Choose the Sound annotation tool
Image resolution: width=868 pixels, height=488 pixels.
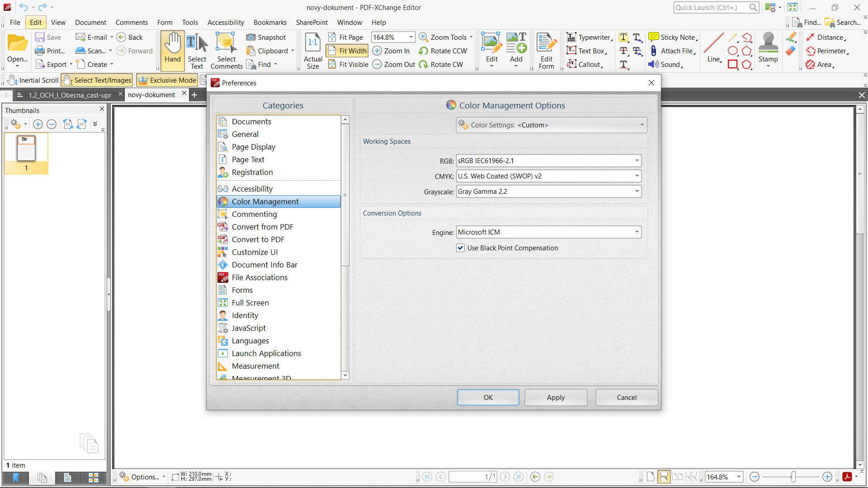click(x=665, y=65)
